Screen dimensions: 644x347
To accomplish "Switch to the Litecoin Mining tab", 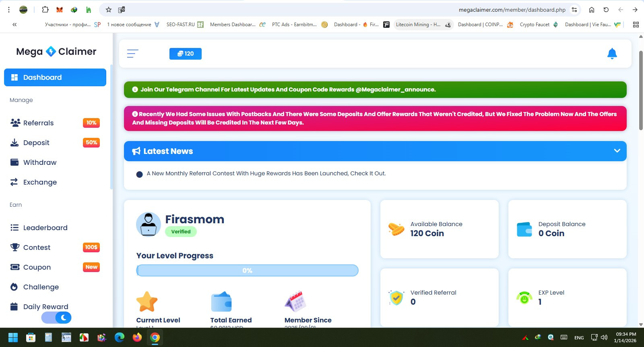I will (423, 25).
